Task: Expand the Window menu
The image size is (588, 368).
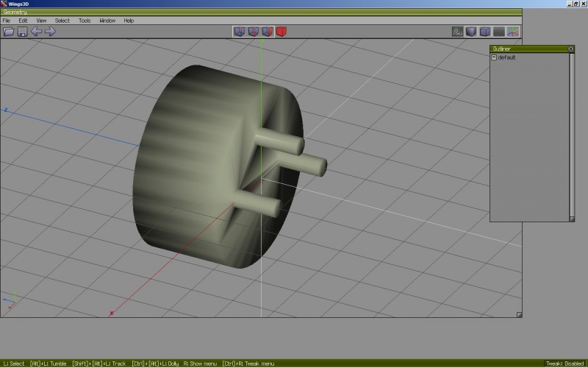Action: click(x=107, y=21)
